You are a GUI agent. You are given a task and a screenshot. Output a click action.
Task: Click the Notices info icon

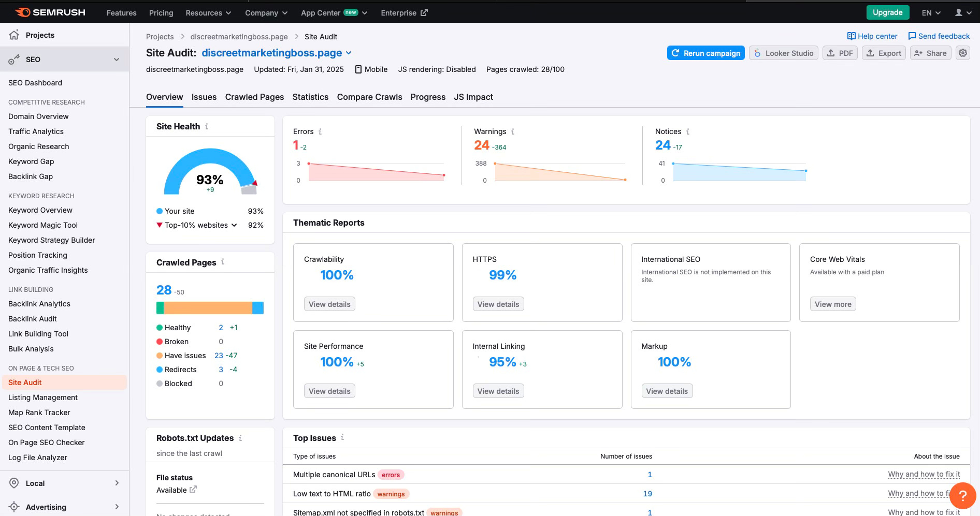688,131
